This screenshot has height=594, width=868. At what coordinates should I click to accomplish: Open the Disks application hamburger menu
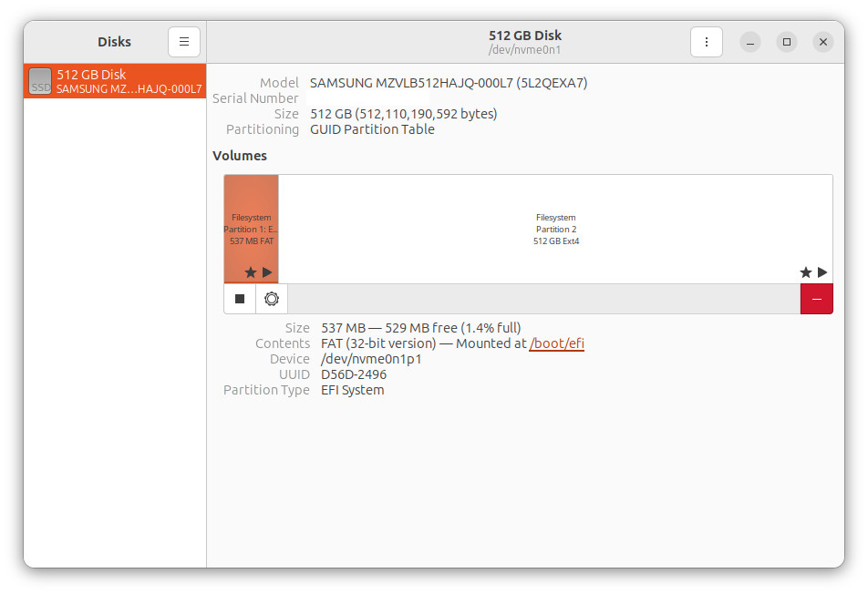click(x=184, y=42)
